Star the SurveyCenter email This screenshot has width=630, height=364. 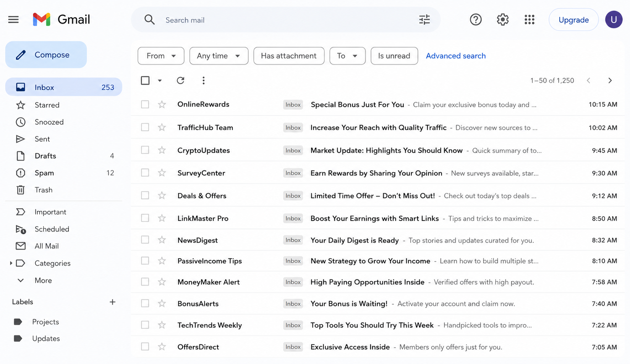[162, 172]
